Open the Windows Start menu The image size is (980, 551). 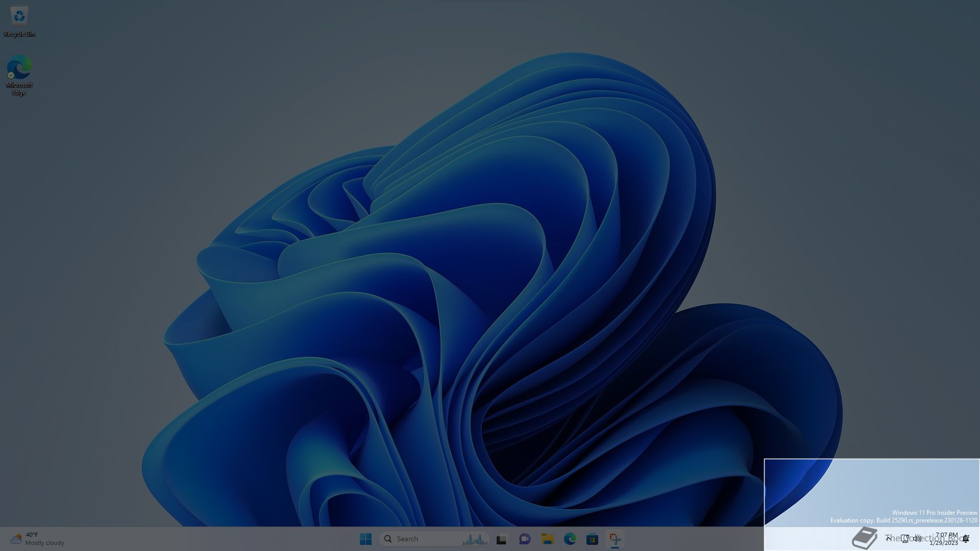pyautogui.click(x=365, y=539)
